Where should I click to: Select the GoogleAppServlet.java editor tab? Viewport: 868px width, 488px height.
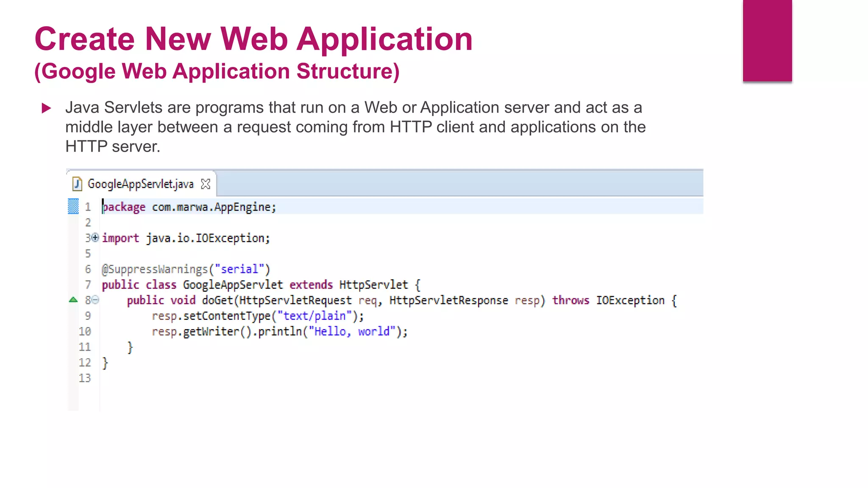[x=141, y=184]
